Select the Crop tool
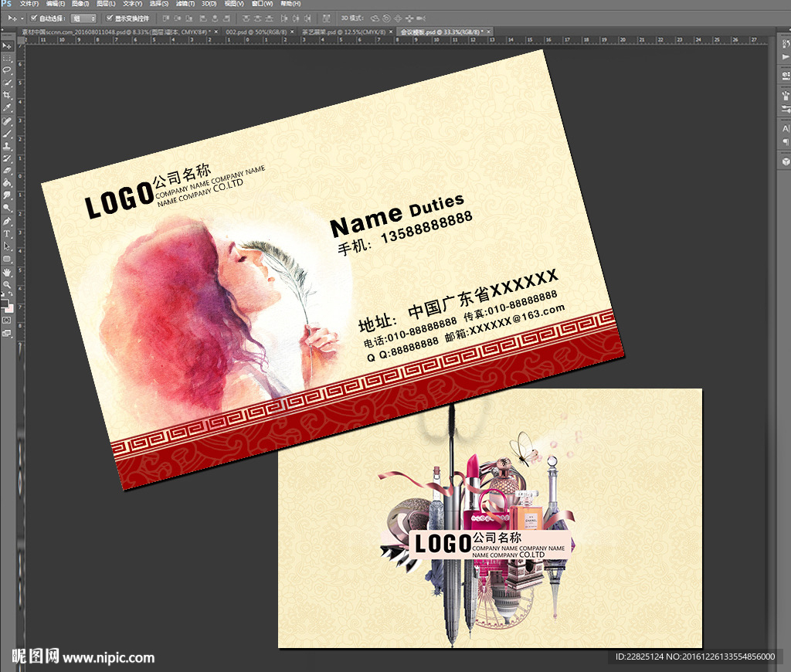791x672 pixels. tap(6, 95)
